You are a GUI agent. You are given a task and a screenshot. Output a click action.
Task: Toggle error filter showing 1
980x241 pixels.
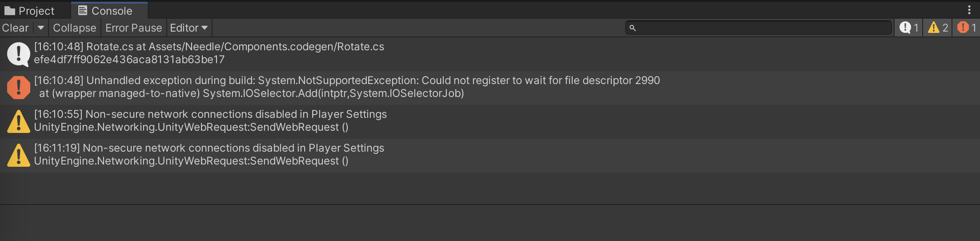tap(966, 28)
